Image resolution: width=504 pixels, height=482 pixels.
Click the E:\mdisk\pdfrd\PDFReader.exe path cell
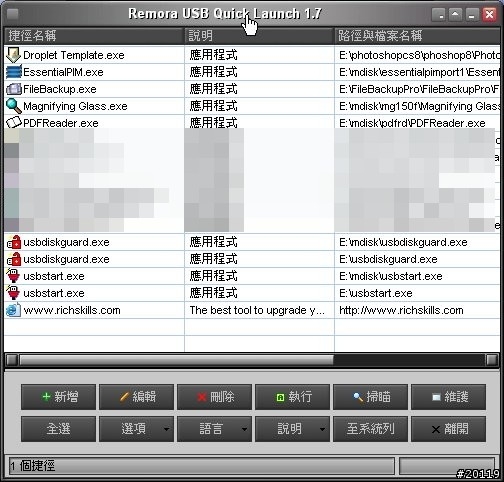pos(412,123)
